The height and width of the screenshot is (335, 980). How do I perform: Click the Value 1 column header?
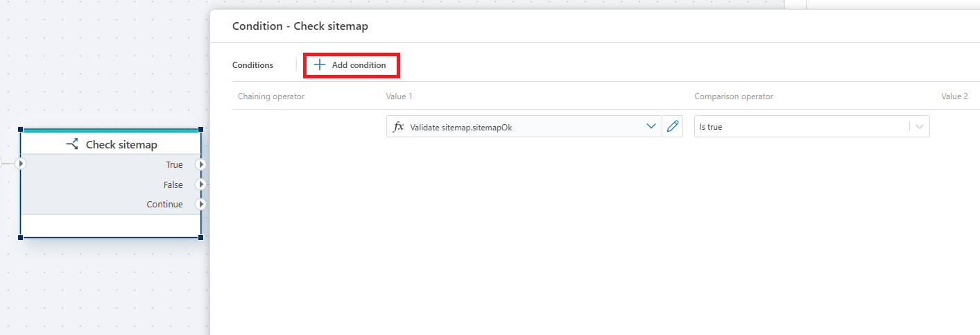399,96
